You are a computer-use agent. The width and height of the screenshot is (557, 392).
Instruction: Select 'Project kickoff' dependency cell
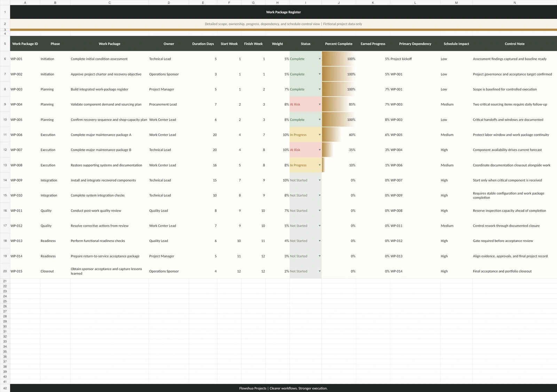click(x=415, y=59)
